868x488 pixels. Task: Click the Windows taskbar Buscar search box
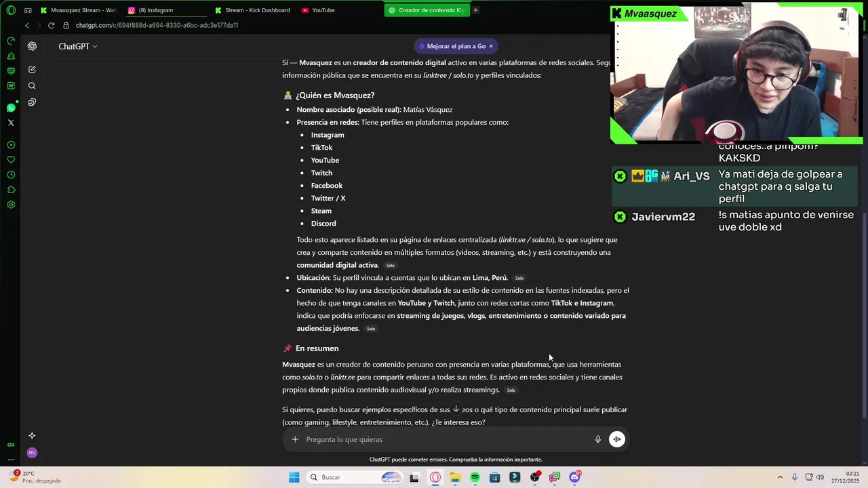(x=354, y=477)
